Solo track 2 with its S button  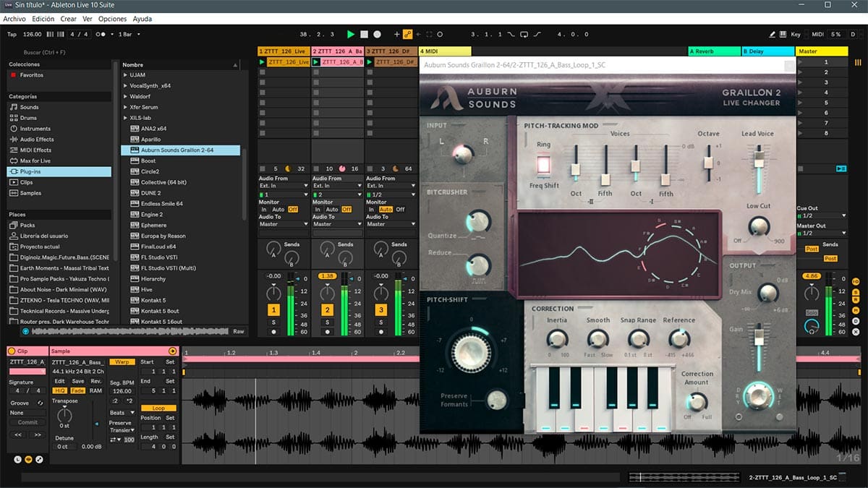pos(327,322)
